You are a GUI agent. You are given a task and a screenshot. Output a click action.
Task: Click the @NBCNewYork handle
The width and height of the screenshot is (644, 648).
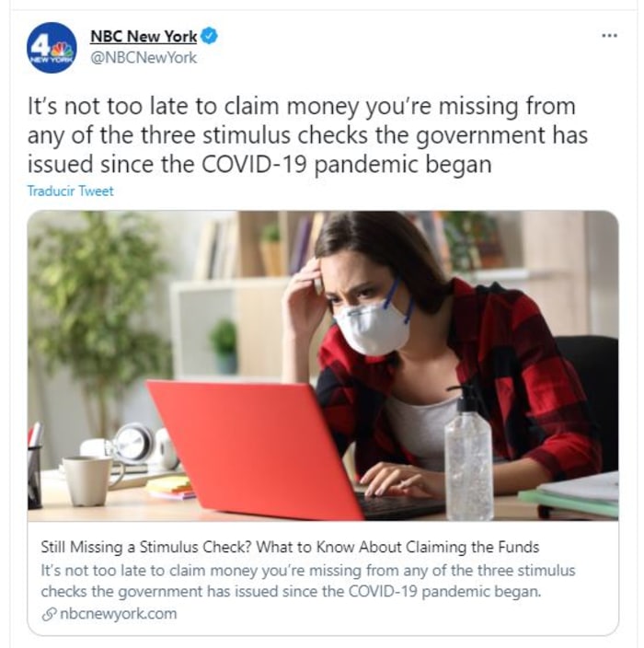point(144,57)
